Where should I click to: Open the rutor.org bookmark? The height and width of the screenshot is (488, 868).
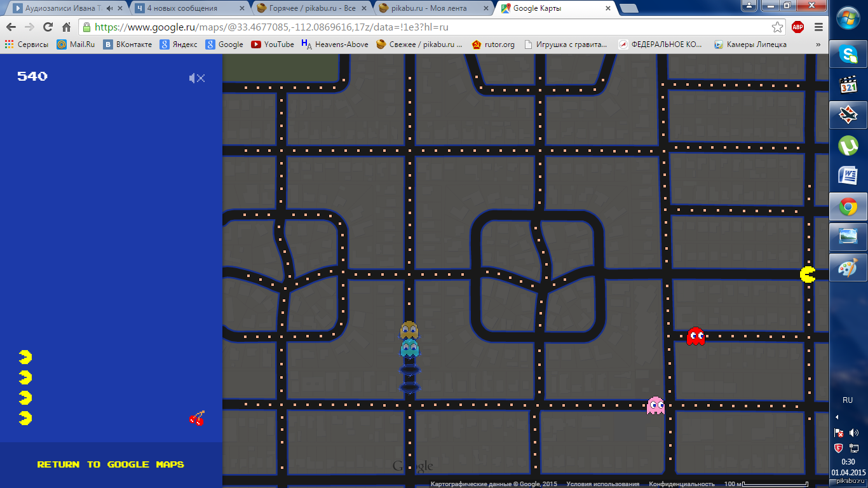click(493, 44)
